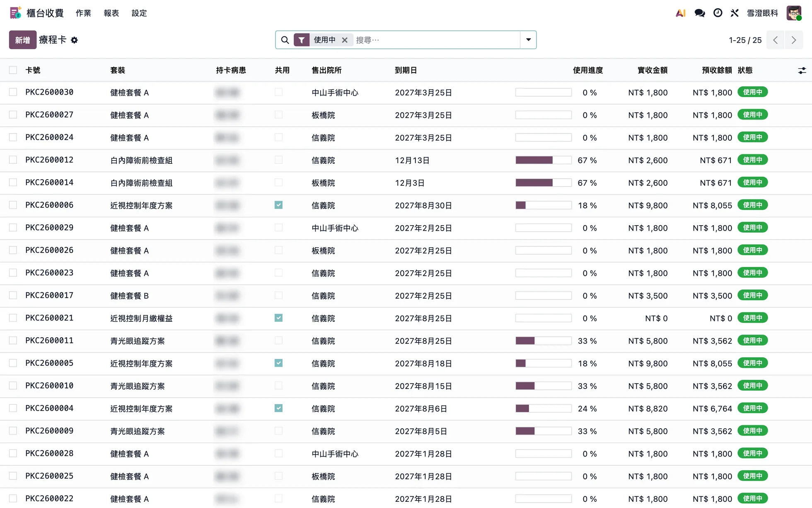Image resolution: width=812 pixels, height=508 pixels.
Task: Open the 設定 menu
Action: click(x=139, y=13)
